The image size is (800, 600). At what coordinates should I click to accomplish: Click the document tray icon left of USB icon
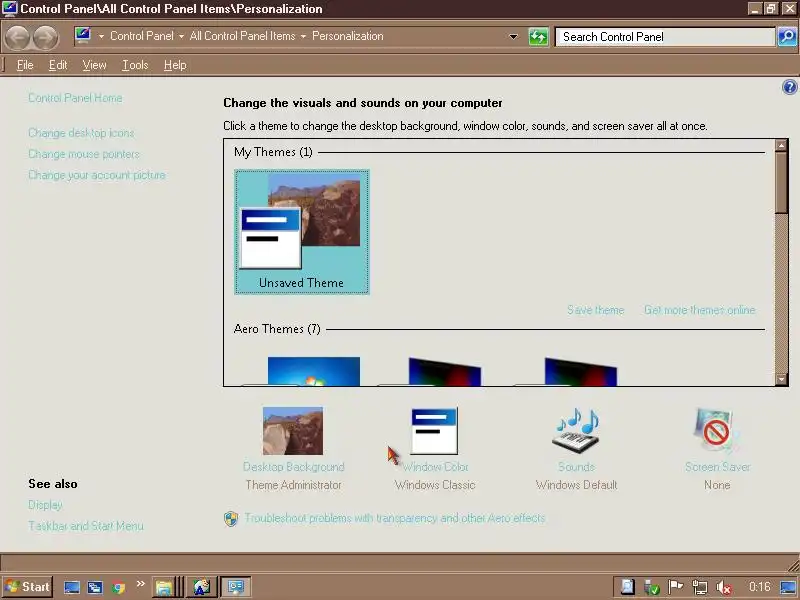(x=628, y=587)
